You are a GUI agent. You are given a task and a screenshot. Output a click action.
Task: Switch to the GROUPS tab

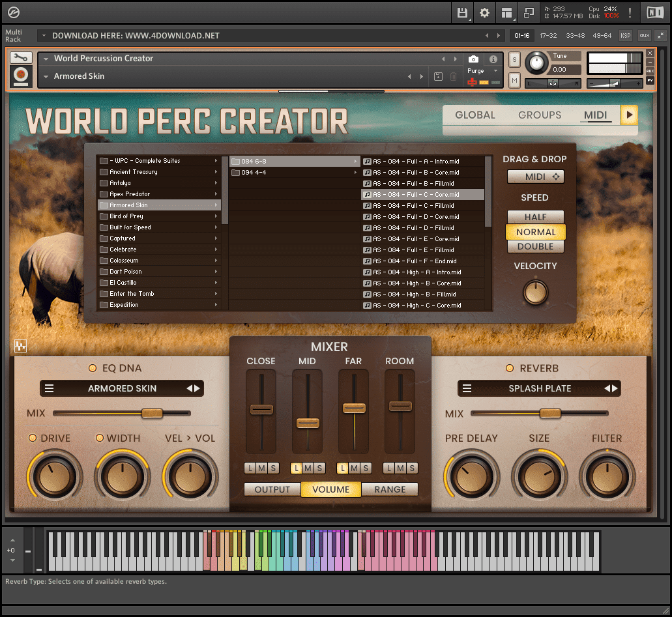540,115
